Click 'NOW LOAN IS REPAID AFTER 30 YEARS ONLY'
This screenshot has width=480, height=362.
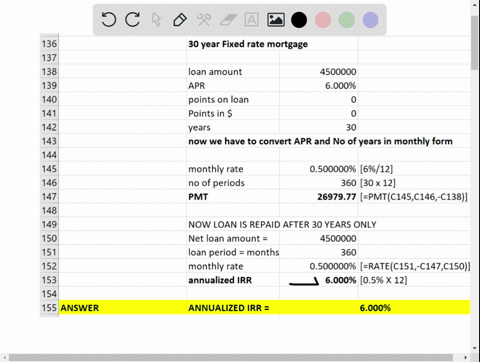[x=282, y=224]
